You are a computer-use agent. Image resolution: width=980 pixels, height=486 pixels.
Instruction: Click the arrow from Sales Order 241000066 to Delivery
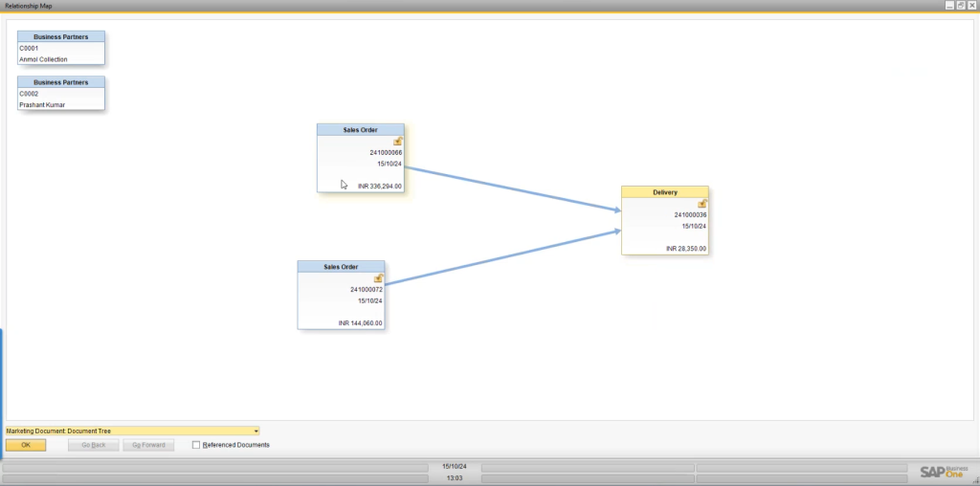(512, 189)
